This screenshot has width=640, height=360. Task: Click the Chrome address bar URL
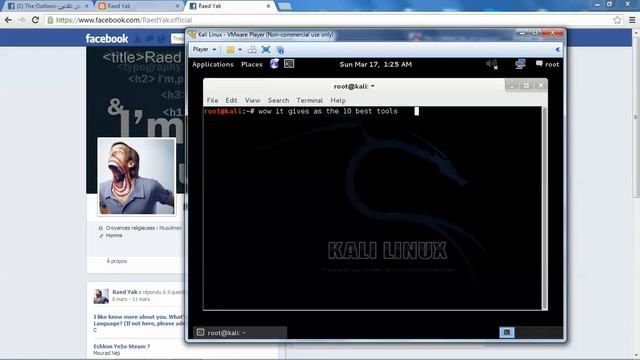click(x=124, y=20)
